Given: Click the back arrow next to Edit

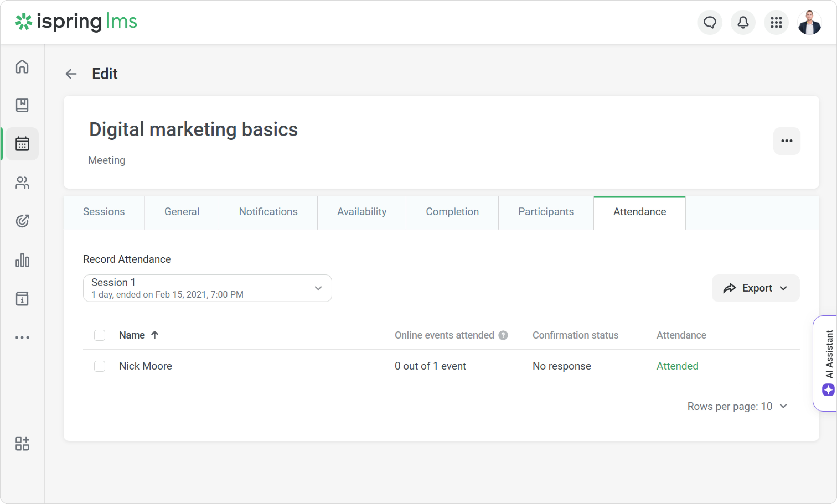Looking at the screenshot, I should [x=71, y=74].
